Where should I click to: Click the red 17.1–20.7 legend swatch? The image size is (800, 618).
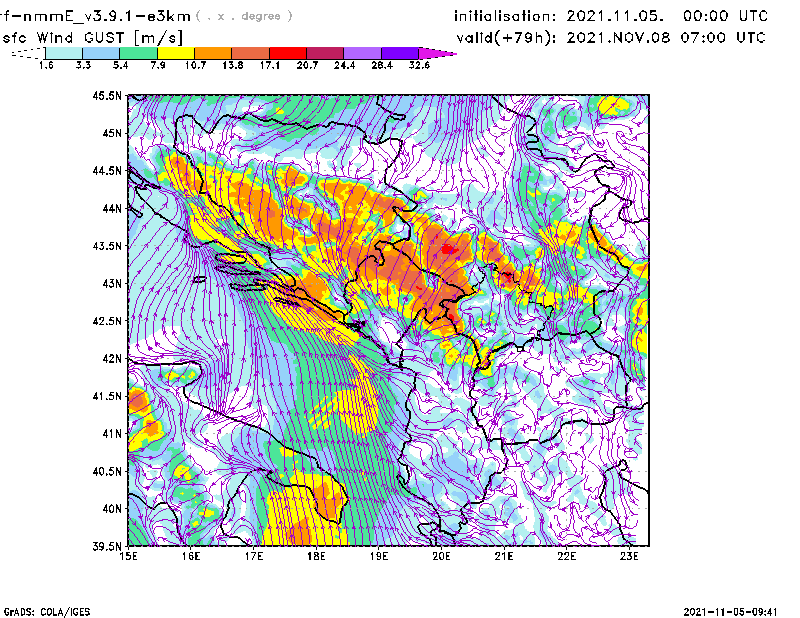tap(288, 53)
